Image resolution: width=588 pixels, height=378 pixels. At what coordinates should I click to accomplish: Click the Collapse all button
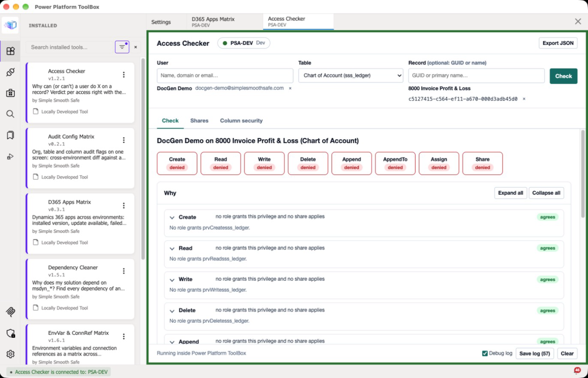click(546, 193)
